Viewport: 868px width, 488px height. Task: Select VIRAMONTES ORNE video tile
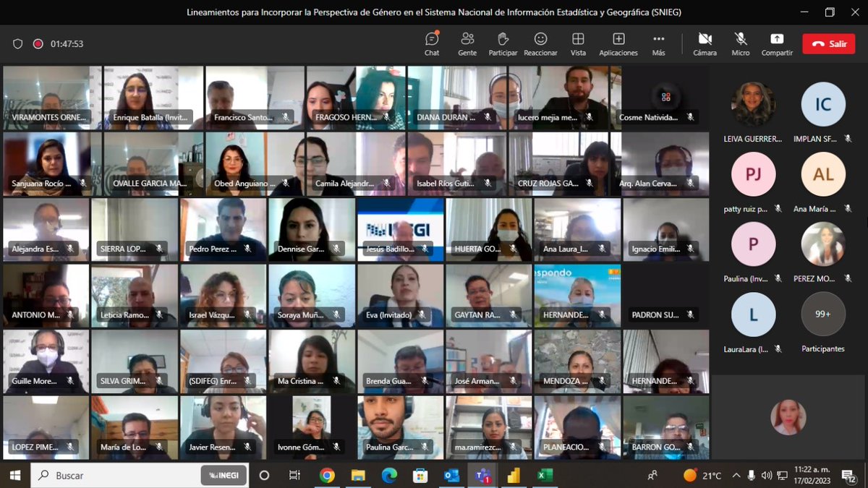(52, 98)
